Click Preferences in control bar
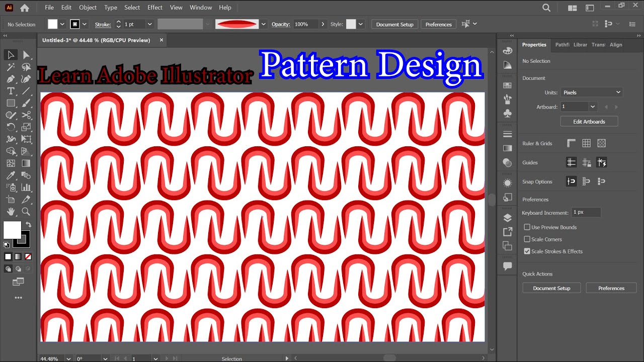 pyautogui.click(x=439, y=24)
